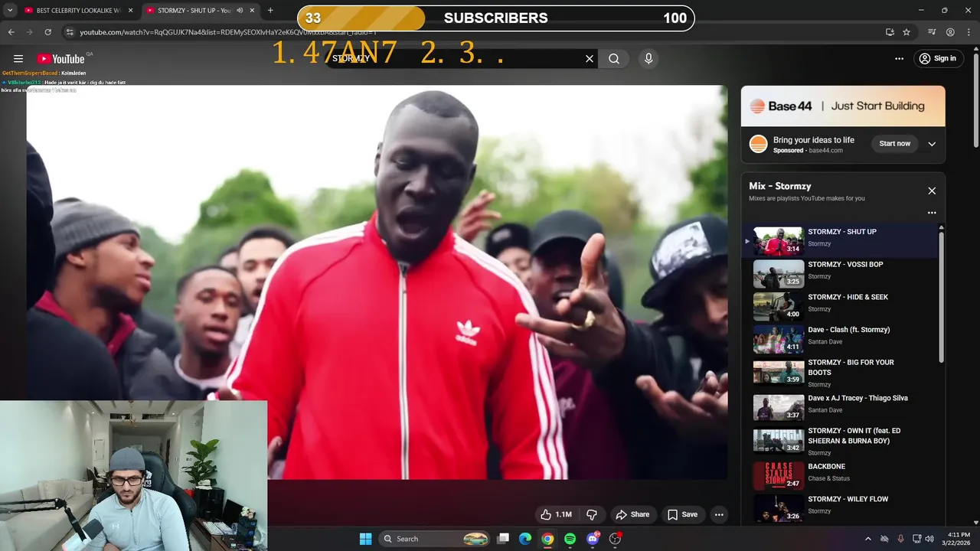Pause the video by clicking the player

click(377, 282)
